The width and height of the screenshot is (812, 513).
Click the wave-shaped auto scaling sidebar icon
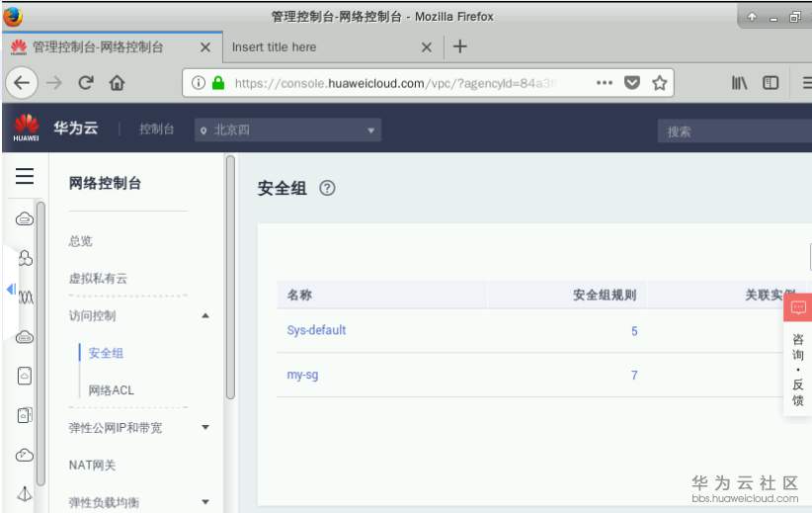coord(26,298)
